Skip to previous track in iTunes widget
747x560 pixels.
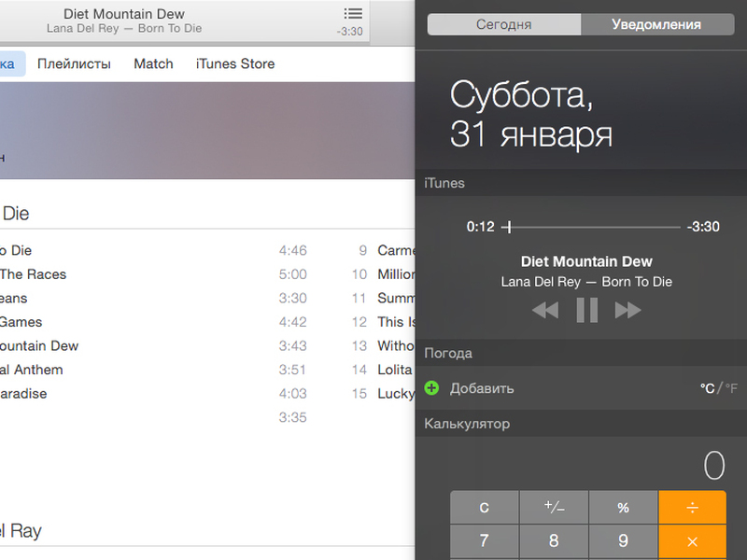[545, 310]
